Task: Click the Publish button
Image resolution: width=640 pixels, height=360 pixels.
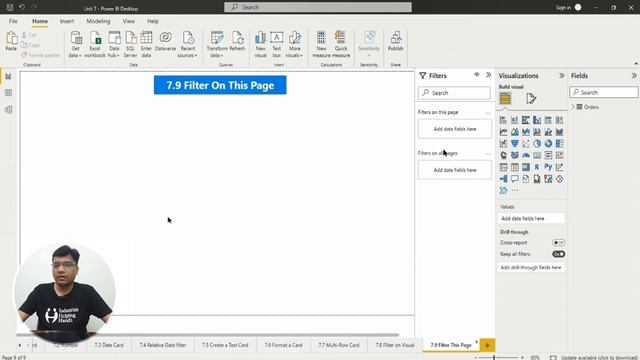Action: point(396,42)
